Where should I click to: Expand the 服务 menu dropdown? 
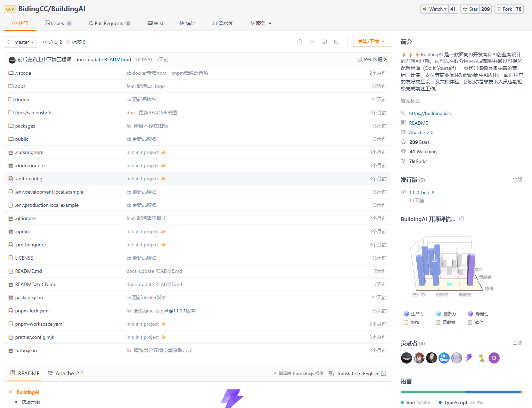coord(260,23)
